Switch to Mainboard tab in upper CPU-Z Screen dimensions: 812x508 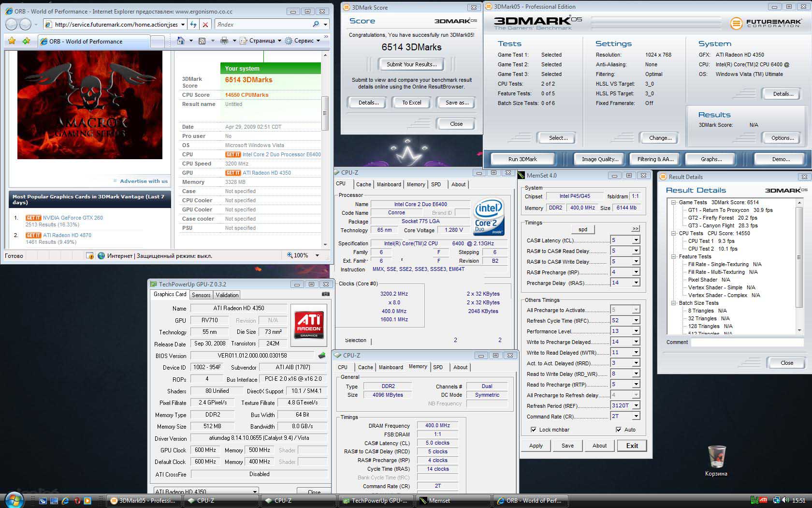coord(389,184)
